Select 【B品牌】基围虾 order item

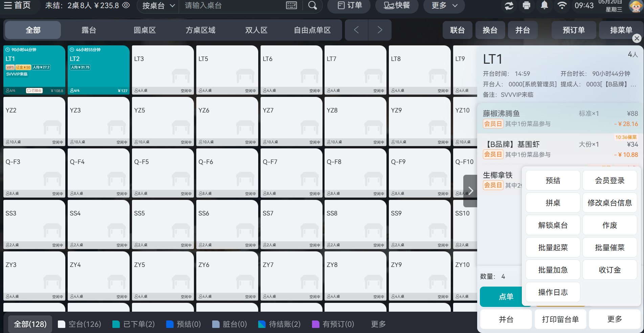point(560,149)
